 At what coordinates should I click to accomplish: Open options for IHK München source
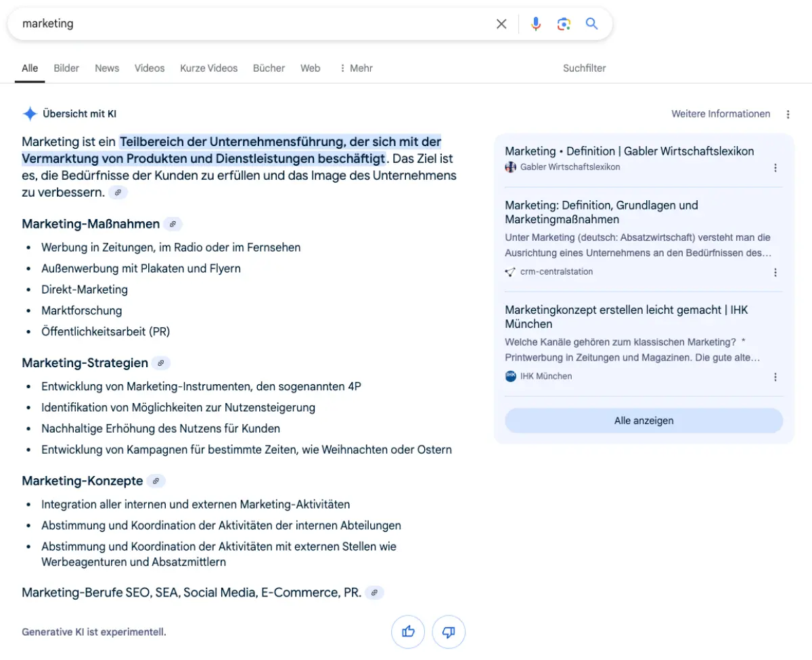tap(775, 377)
